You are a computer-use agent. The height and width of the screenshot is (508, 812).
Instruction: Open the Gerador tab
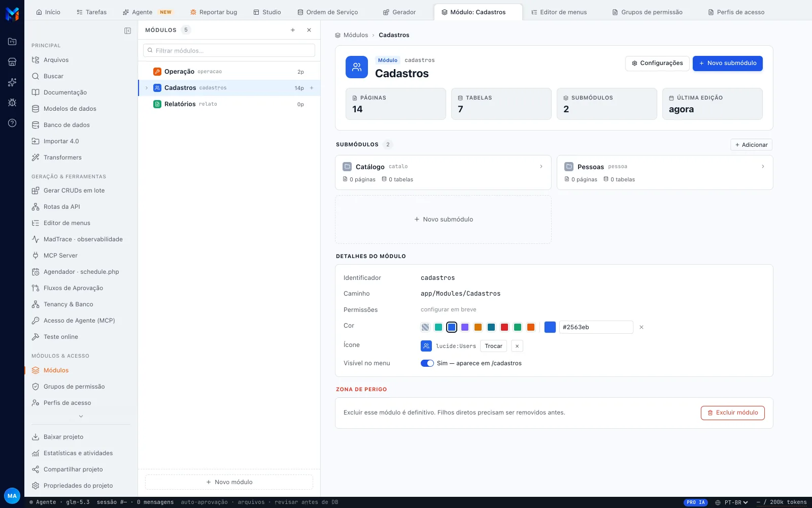399,12
